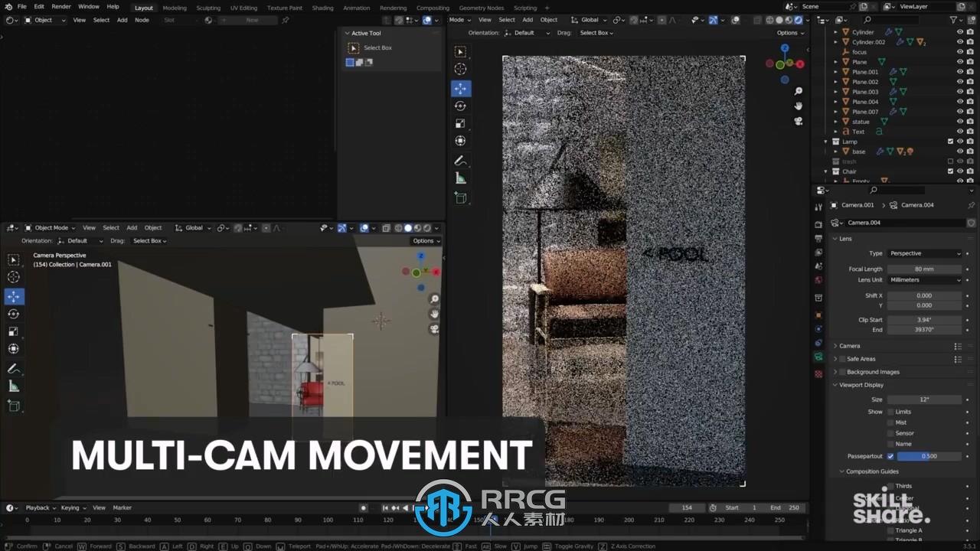Adjust the Passepartout 0.500 slider
The image size is (980, 551).
[929, 456]
